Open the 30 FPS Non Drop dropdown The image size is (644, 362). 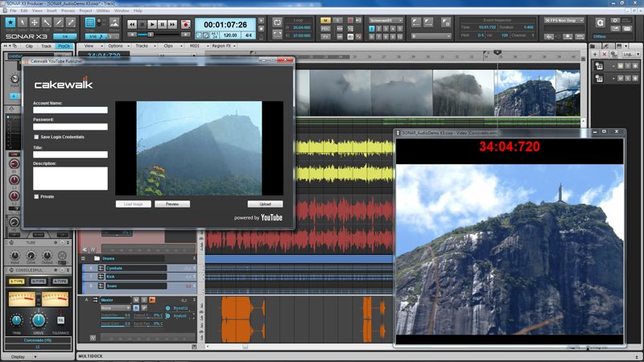[x=563, y=20]
